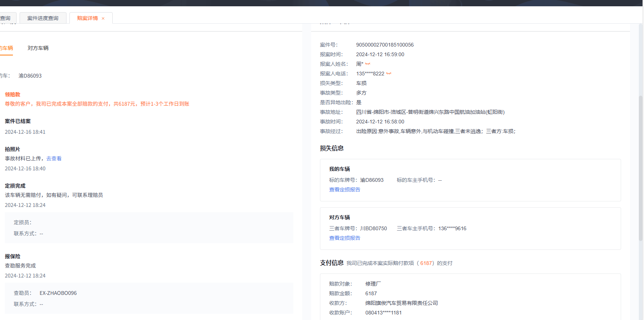Select the orange 我的车辆 vehicle tab
Image resolution: width=644 pixels, height=320 pixels.
click(6, 48)
